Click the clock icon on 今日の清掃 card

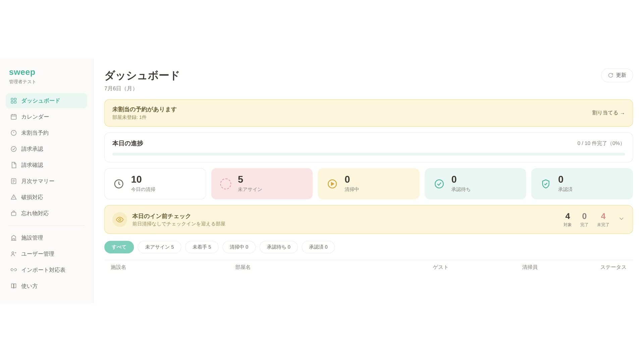point(119,184)
